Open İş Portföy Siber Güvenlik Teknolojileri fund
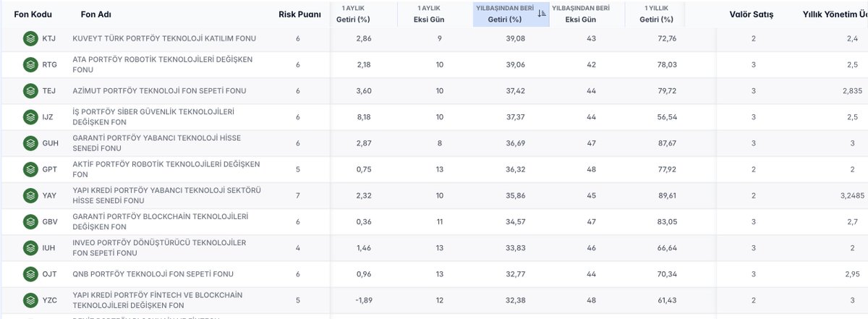Image resolution: width=868 pixels, height=319 pixels. coord(153,116)
